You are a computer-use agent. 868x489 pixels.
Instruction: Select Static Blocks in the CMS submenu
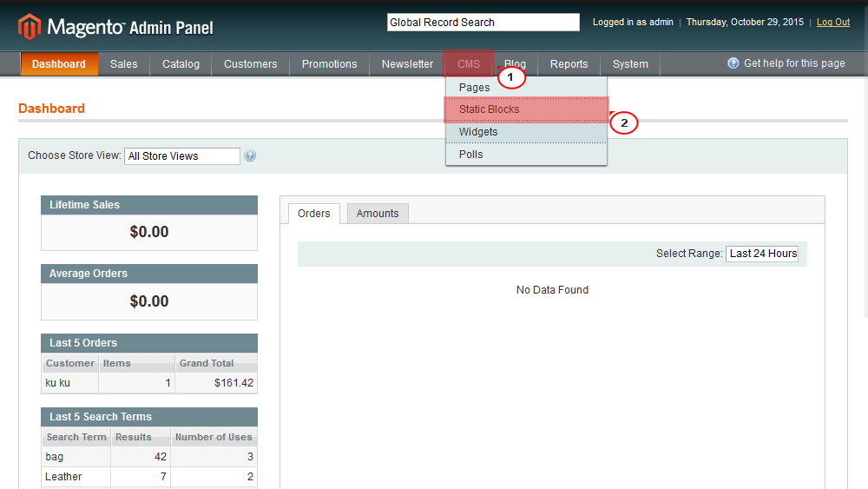coord(527,109)
